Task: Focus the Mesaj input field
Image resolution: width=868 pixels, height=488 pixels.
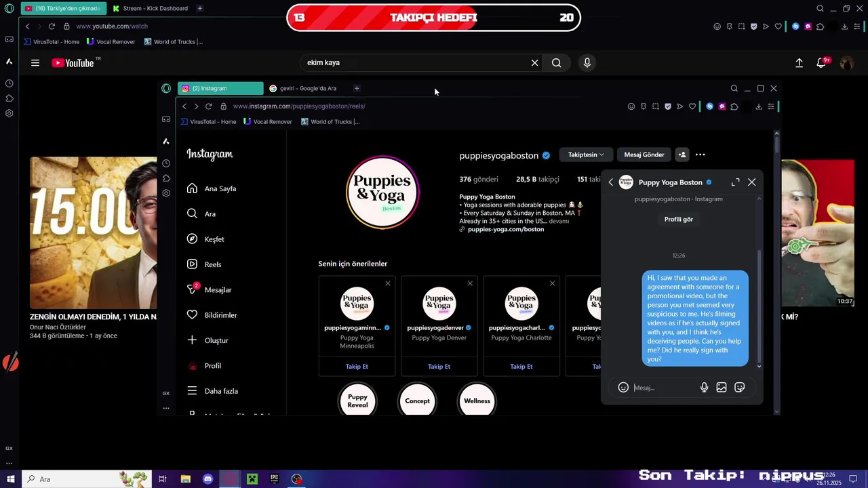Action: pos(663,388)
